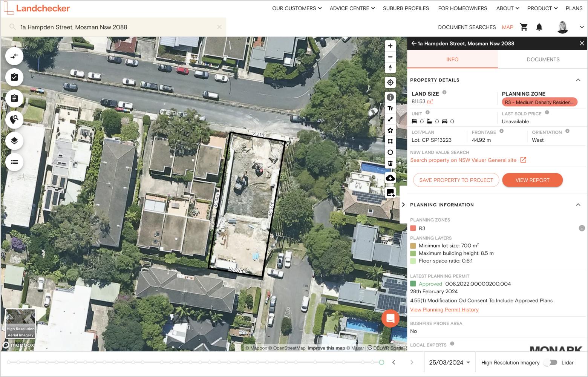Screen dimensions: 588x377
Task: Select the map info tool
Action: 390,97
